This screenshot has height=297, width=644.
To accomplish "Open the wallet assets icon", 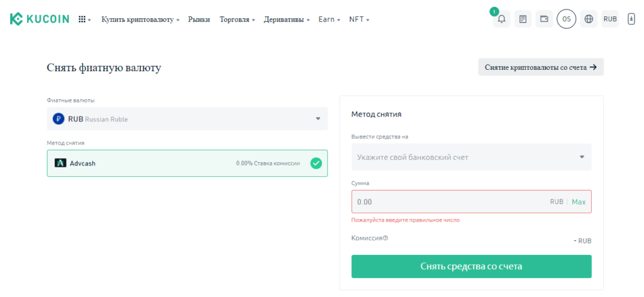I will tap(544, 20).
